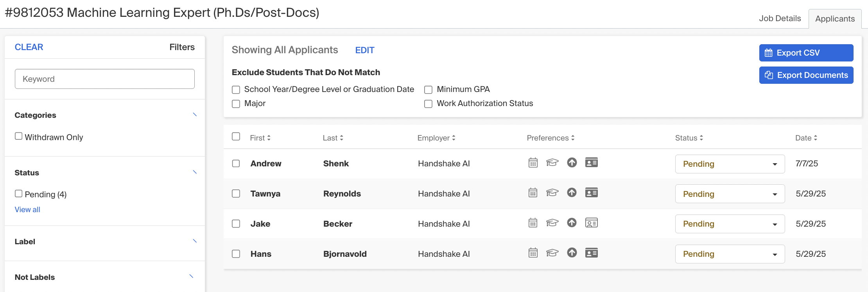
Task: Click up-arrow circle icon in Hans Bjornavold row
Action: pos(572,253)
